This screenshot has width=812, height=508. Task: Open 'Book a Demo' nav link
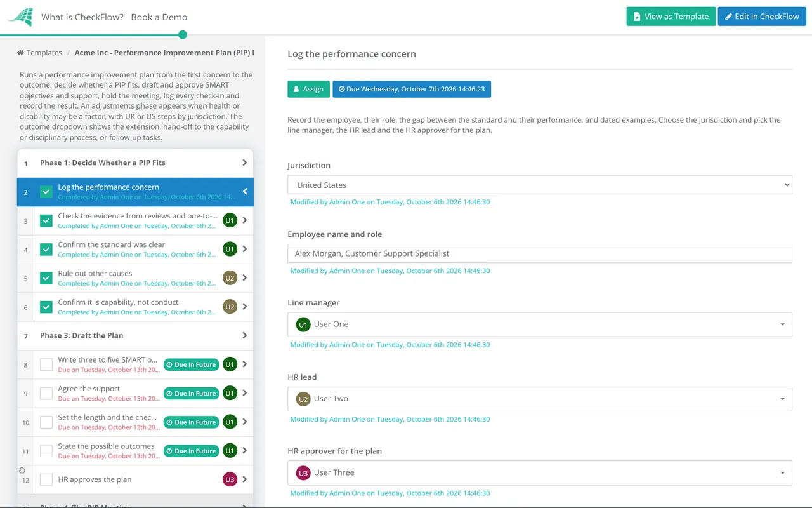[159, 17]
